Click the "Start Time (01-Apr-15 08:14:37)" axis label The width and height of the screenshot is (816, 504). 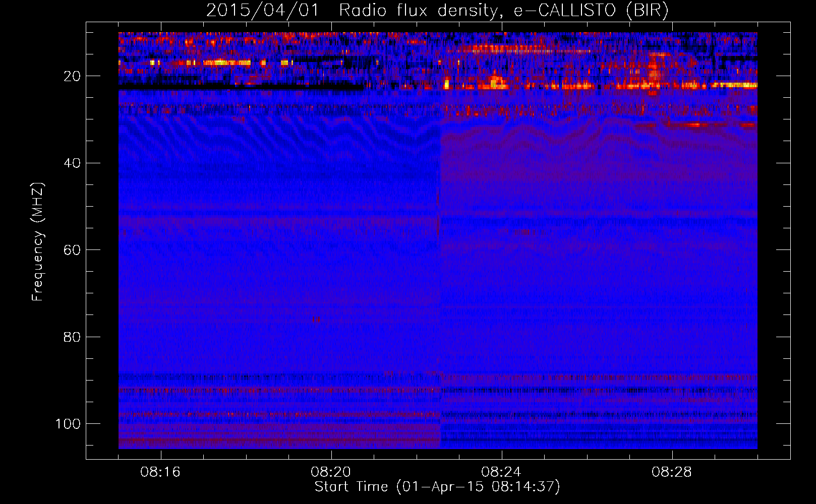click(437, 487)
